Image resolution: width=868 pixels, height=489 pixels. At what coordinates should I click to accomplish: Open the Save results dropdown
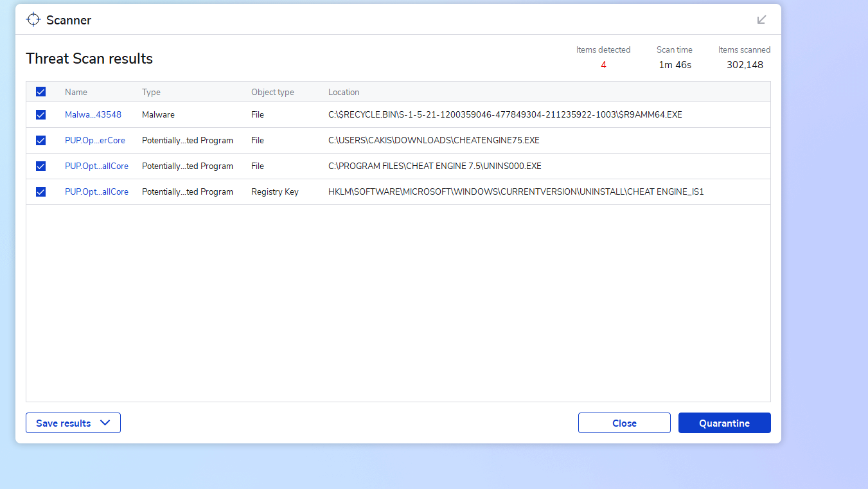point(73,423)
